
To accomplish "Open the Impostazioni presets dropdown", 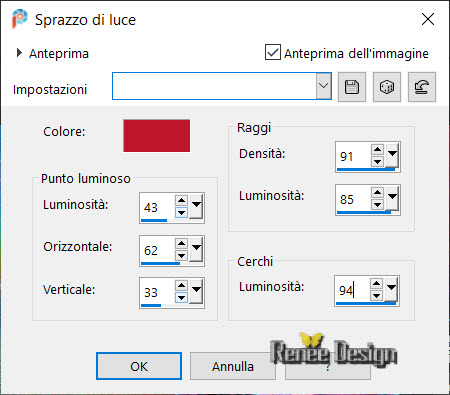I will click(x=323, y=86).
